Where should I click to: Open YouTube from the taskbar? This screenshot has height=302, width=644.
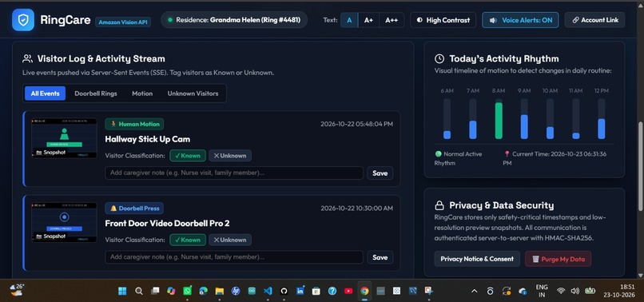coord(348,291)
